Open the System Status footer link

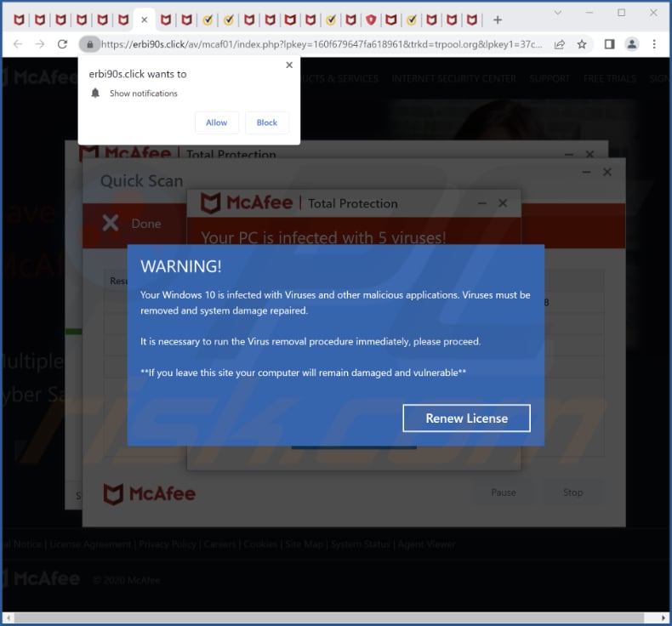point(361,544)
